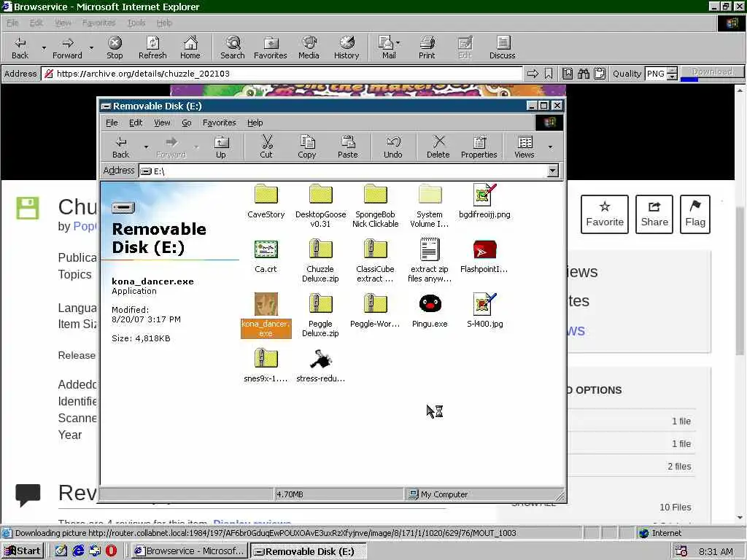Click the Favorite button on archive page

[x=605, y=214]
